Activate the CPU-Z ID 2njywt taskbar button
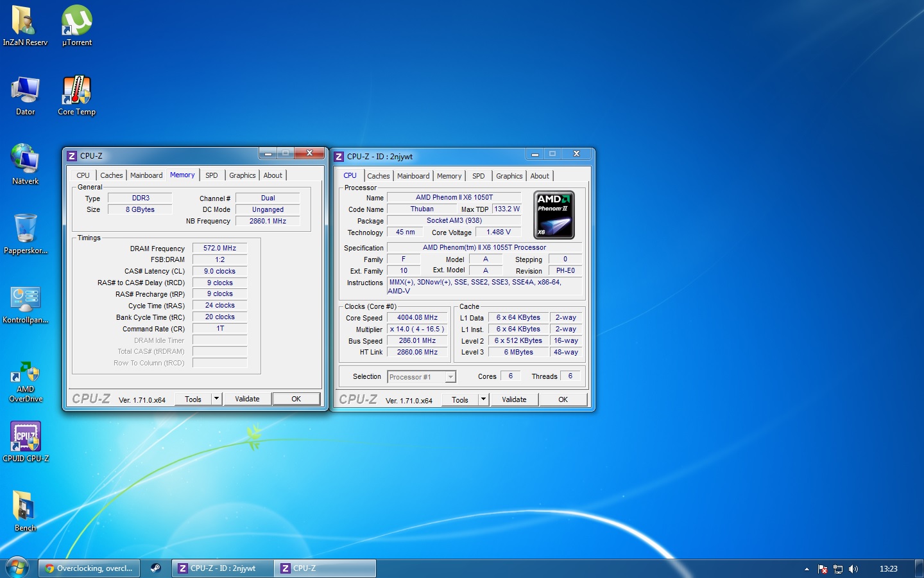Screen dimensions: 924x578 [x=223, y=568]
